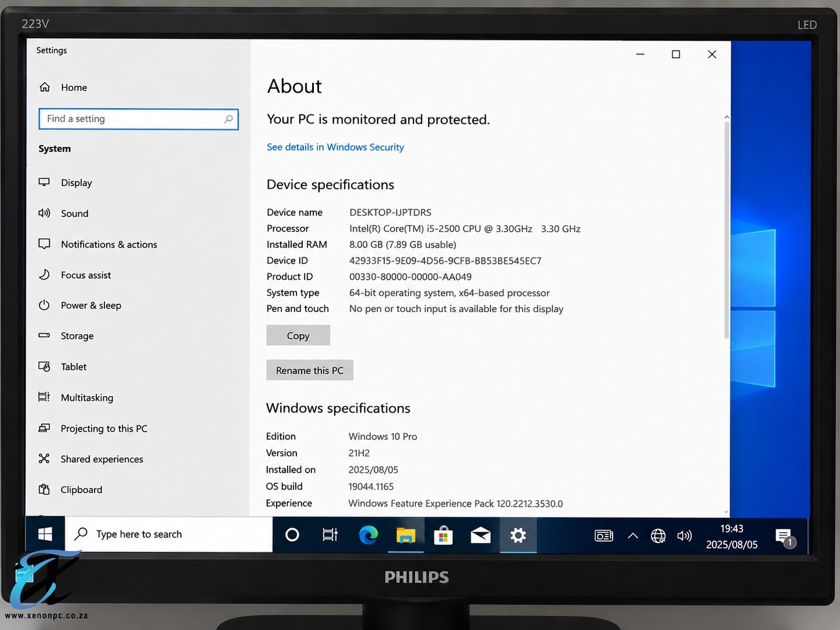Image resolution: width=840 pixels, height=630 pixels.
Task: Click the search magnifier in Find a setting
Action: (x=229, y=120)
